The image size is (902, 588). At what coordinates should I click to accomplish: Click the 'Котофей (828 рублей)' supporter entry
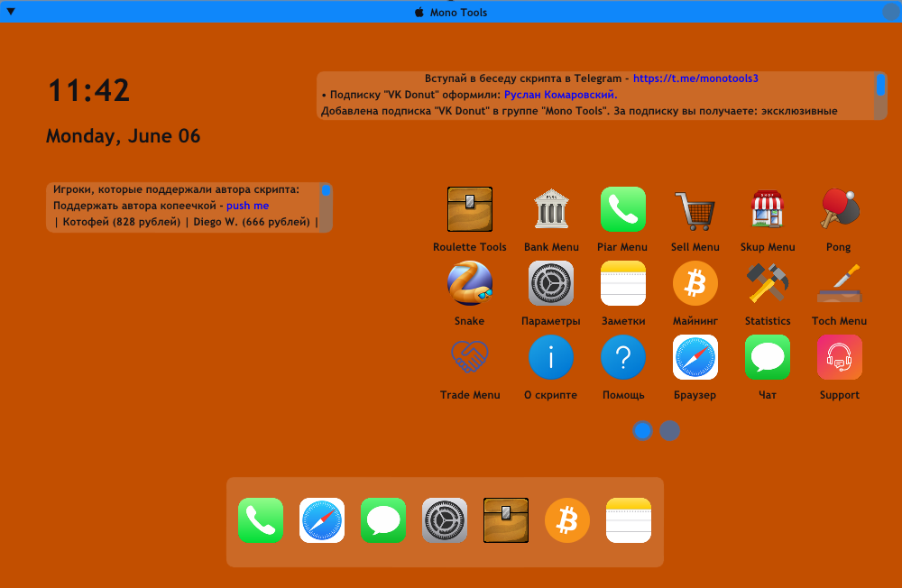pos(122,222)
